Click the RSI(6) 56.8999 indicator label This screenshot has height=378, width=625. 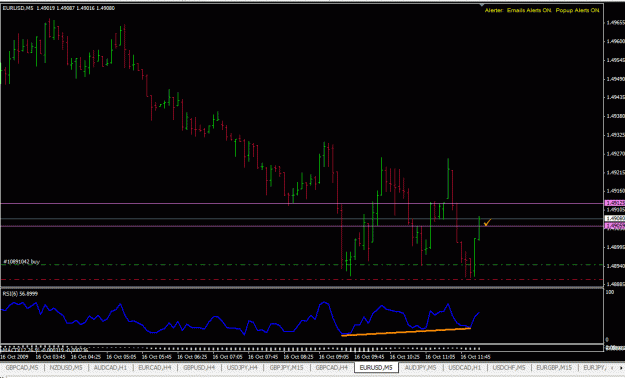[x=20, y=293]
